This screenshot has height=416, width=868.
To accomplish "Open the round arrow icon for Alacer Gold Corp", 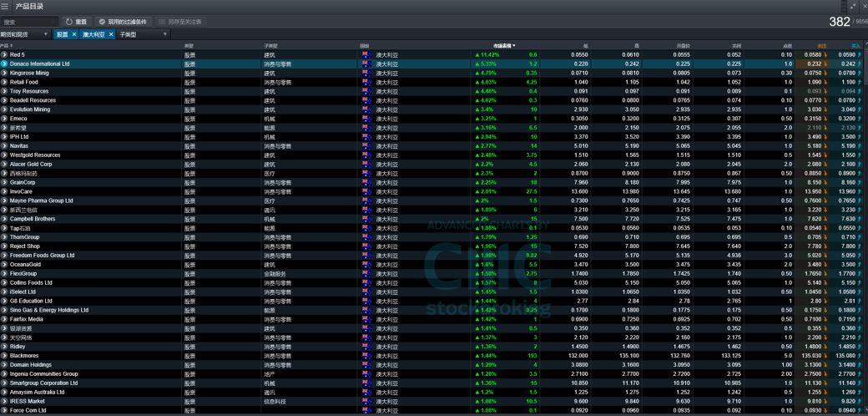I will point(4,164).
